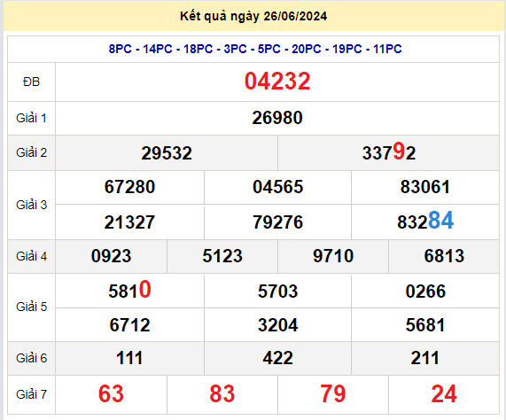
Task: Click the special prize number 04232
Action: tap(277, 82)
